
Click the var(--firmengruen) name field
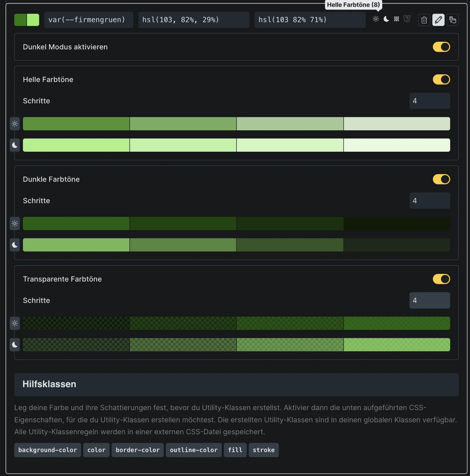[89, 20]
